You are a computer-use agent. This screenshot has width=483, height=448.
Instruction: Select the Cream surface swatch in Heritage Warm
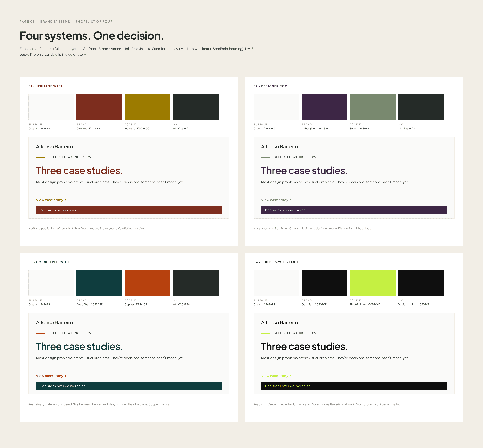coord(51,107)
